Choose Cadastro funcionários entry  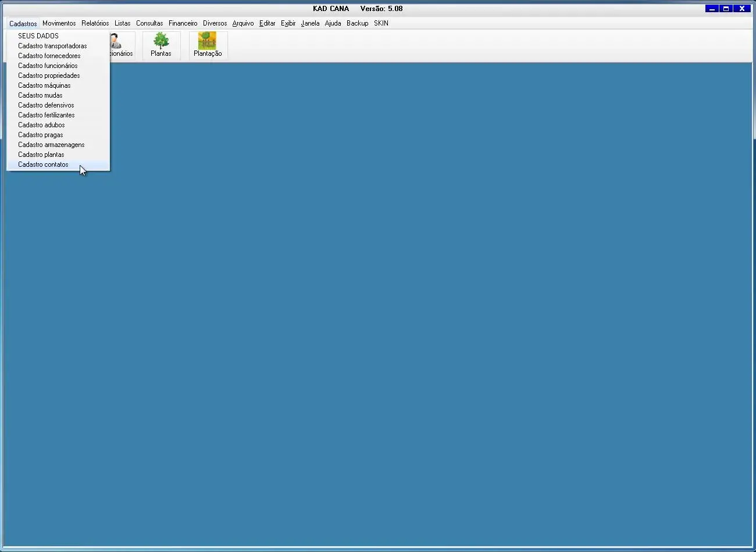pyautogui.click(x=58, y=66)
